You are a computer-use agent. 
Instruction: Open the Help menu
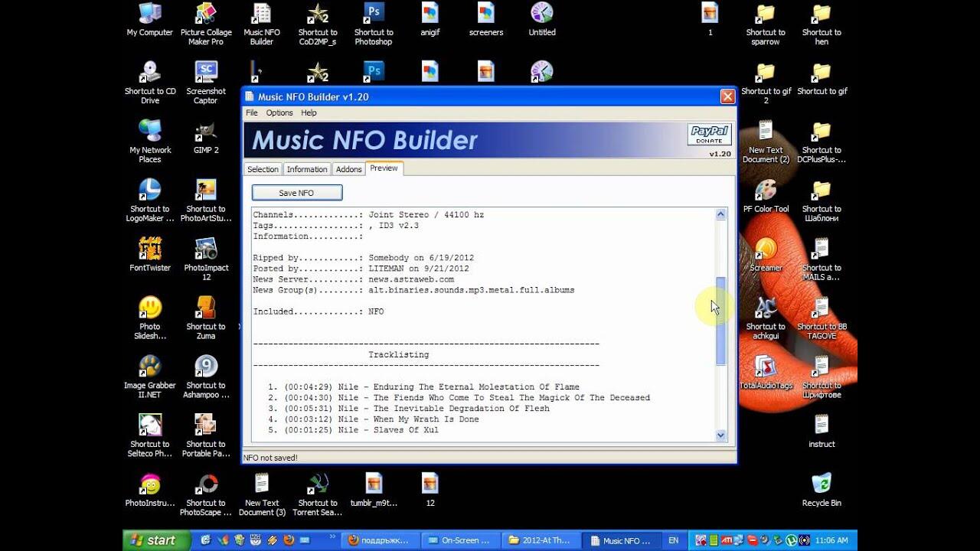click(309, 112)
